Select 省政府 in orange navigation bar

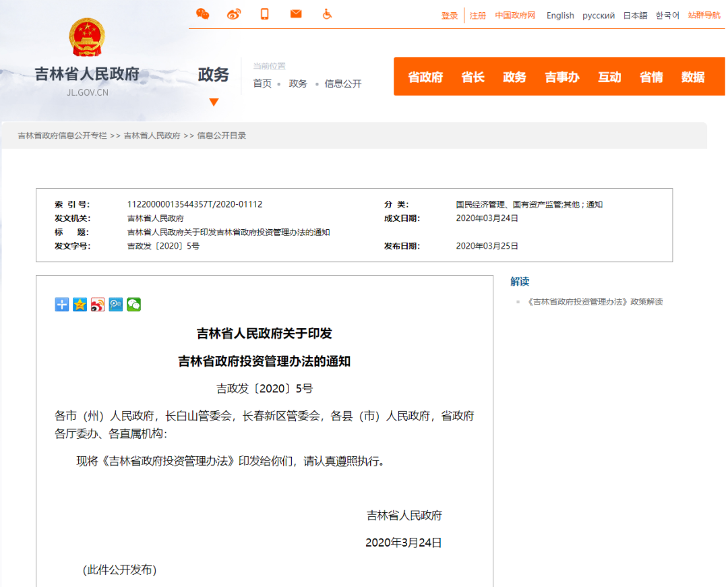(x=425, y=77)
